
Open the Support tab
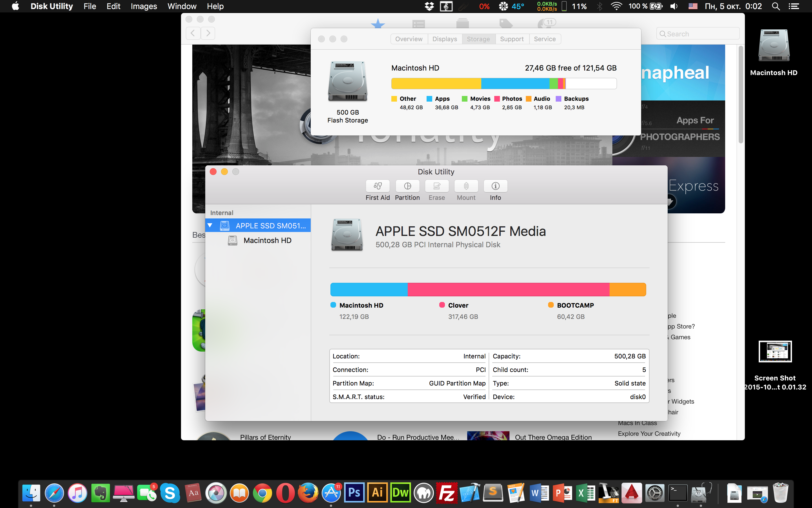(x=512, y=39)
